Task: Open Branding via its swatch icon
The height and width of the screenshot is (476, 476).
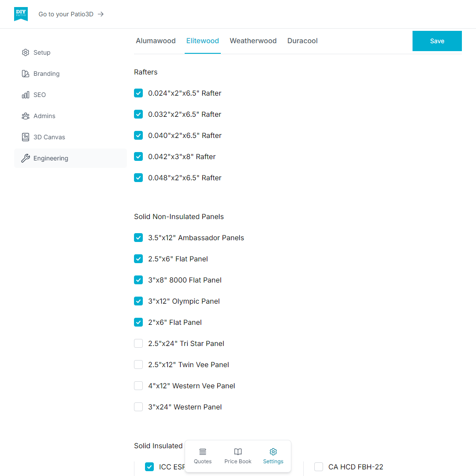Action: click(x=26, y=74)
